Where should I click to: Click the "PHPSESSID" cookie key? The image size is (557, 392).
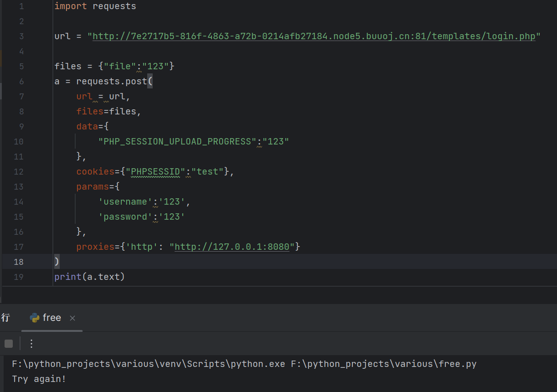point(155,171)
